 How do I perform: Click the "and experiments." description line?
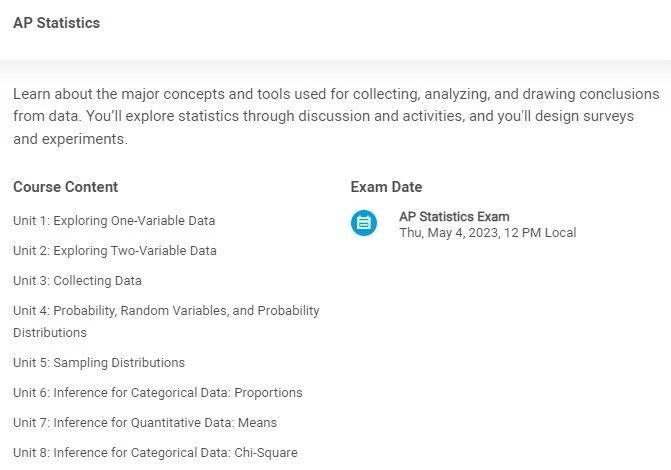pyautogui.click(x=70, y=140)
